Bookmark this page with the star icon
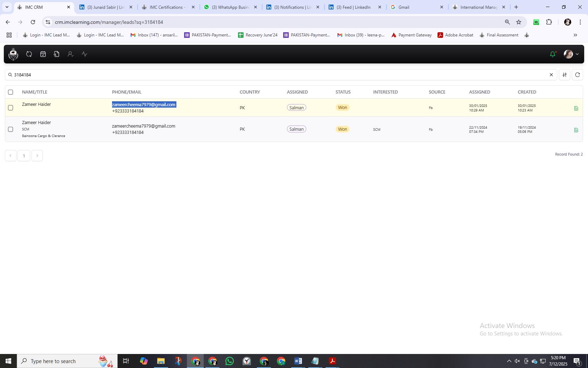This screenshot has width=588, height=368. coord(519,22)
